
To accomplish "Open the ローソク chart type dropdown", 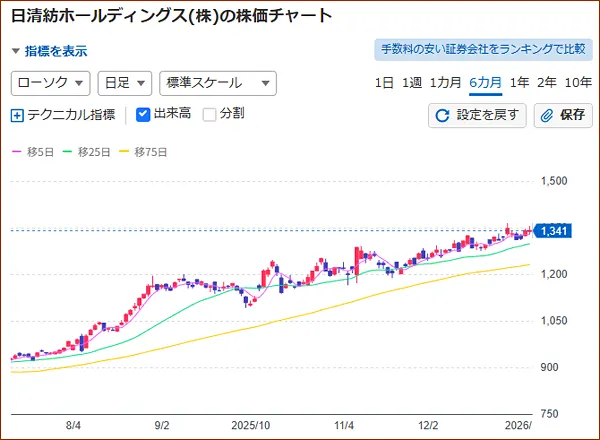I will [50, 83].
